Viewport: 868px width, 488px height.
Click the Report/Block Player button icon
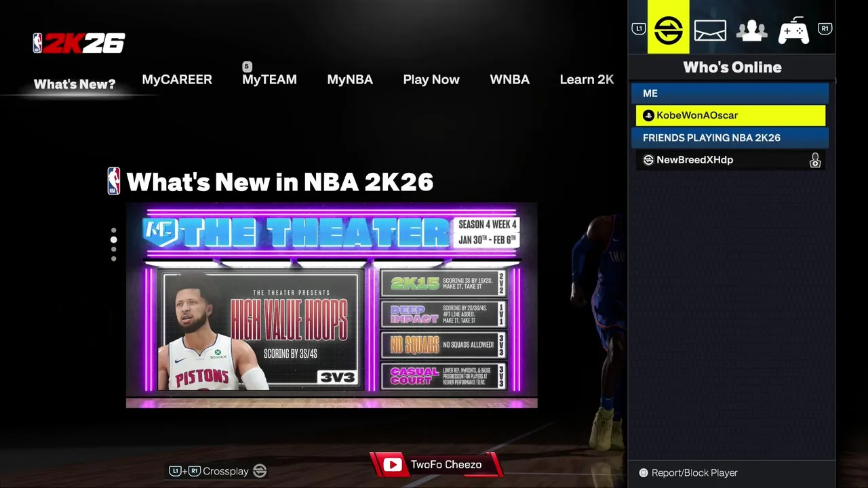pos(644,473)
